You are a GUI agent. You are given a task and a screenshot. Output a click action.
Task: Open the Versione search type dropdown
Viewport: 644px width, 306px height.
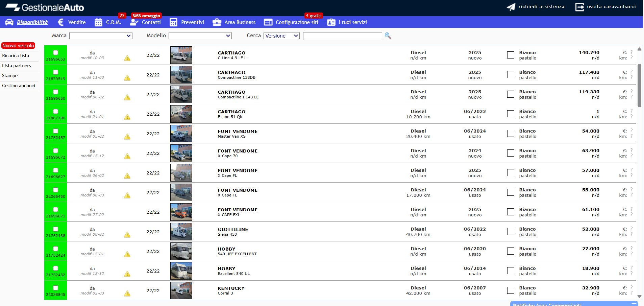tap(281, 36)
